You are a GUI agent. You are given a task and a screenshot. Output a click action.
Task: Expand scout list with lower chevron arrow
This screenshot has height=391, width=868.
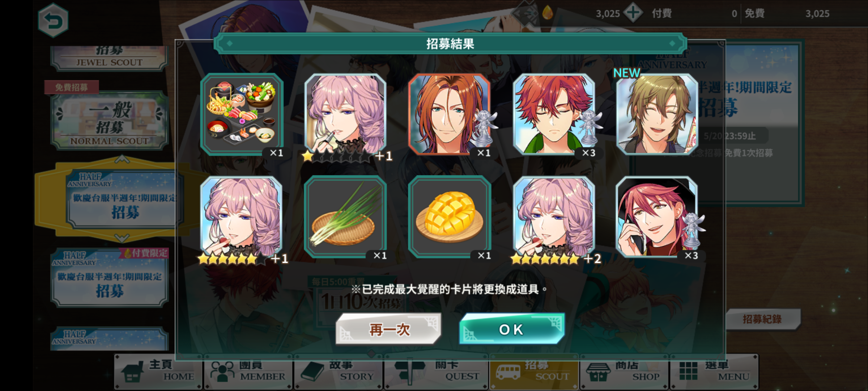click(122, 238)
